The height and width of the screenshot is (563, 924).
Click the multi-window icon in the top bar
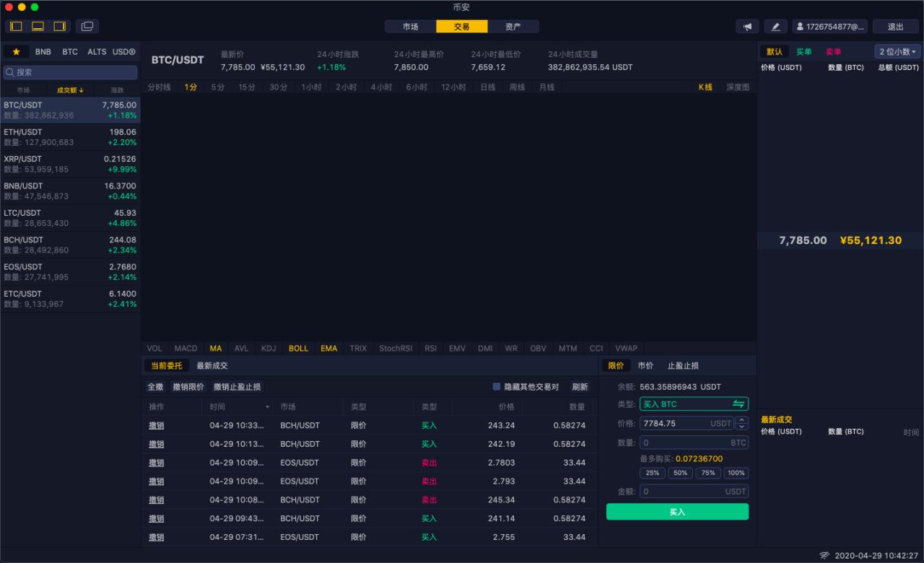click(x=87, y=27)
